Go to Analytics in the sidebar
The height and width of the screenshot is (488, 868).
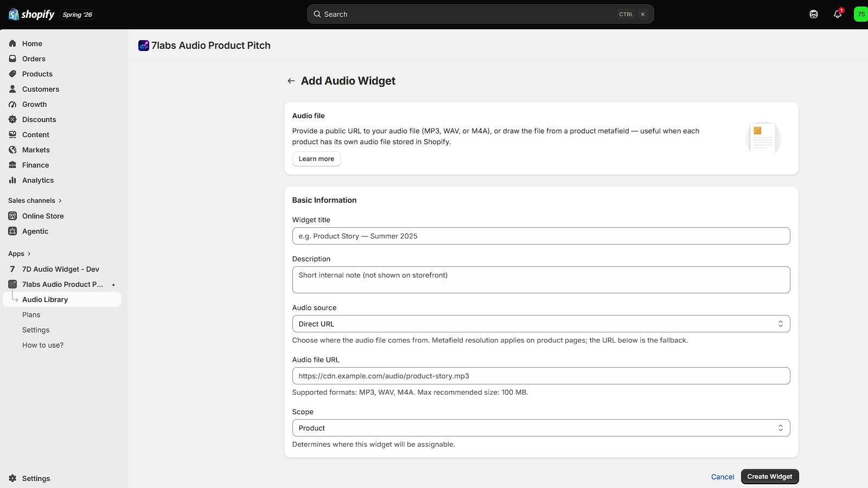tap(38, 180)
